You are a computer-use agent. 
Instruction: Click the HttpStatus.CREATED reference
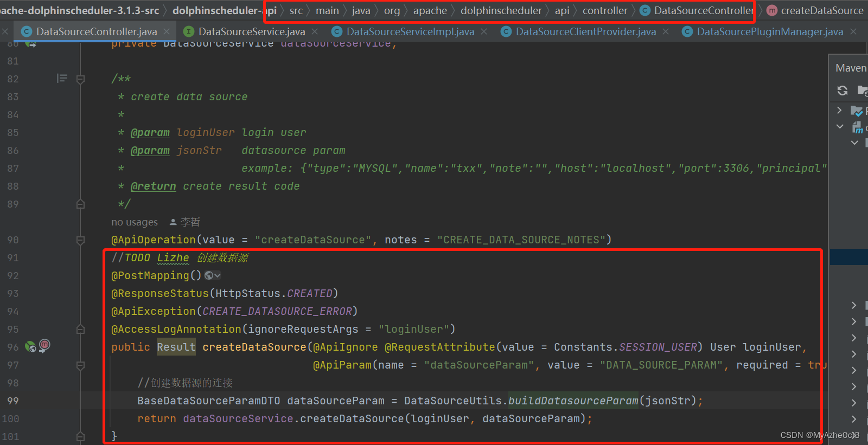[x=274, y=293]
